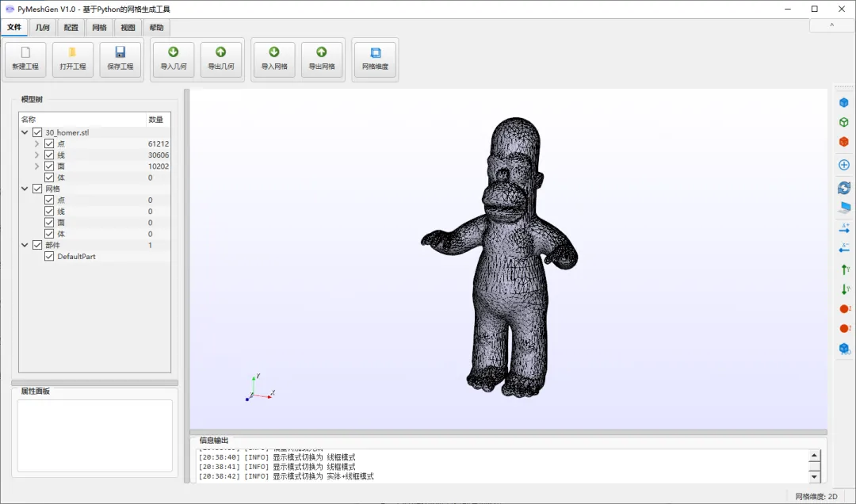This screenshot has width=856, height=504.
Task: Export geometry using 导出几何
Action: [x=221, y=59]
